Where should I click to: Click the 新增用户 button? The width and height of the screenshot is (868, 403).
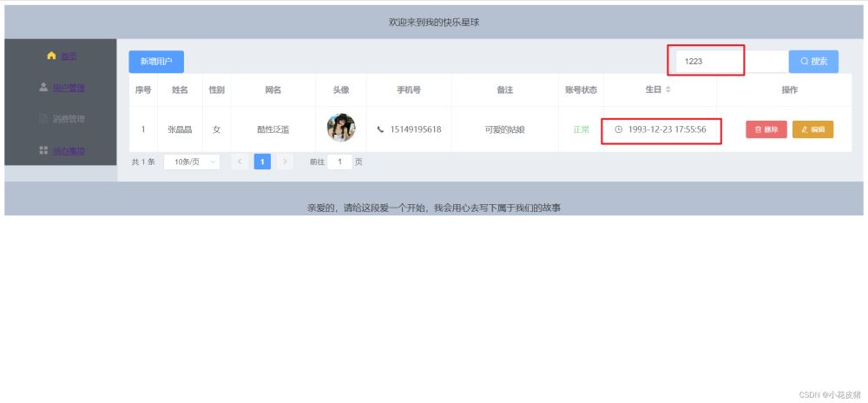(156, 62)
